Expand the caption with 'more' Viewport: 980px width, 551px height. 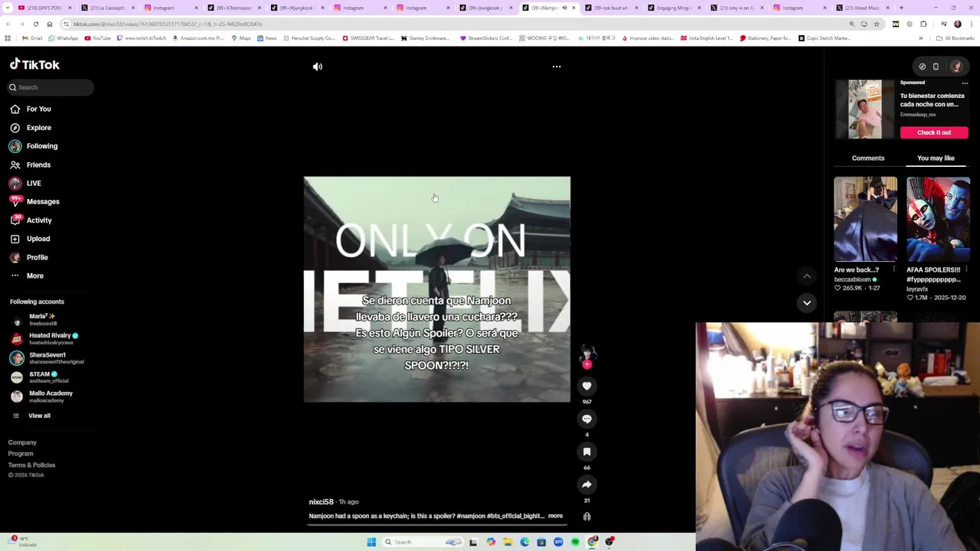pos(555,516)
